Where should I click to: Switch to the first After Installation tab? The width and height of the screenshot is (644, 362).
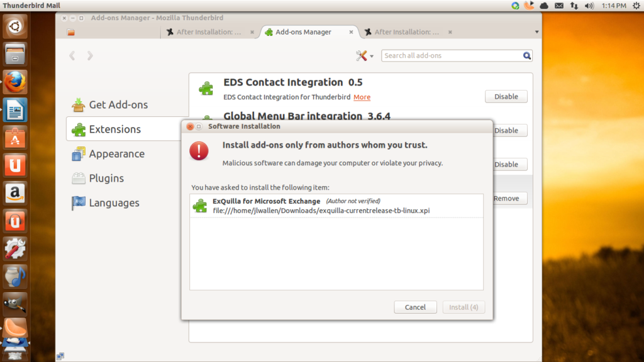tap(208, 32)
